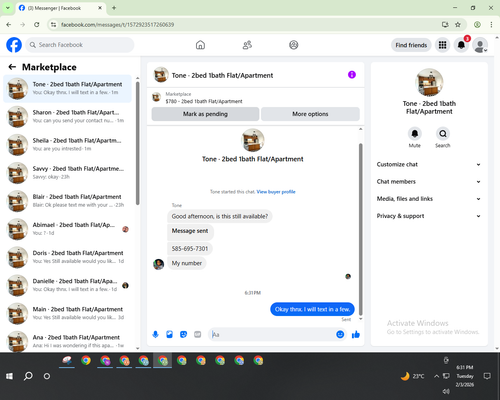The height and width of the screenshot is (400, 500).
Task: Open Windows Task View circle icon
Action: click(47, 376)
